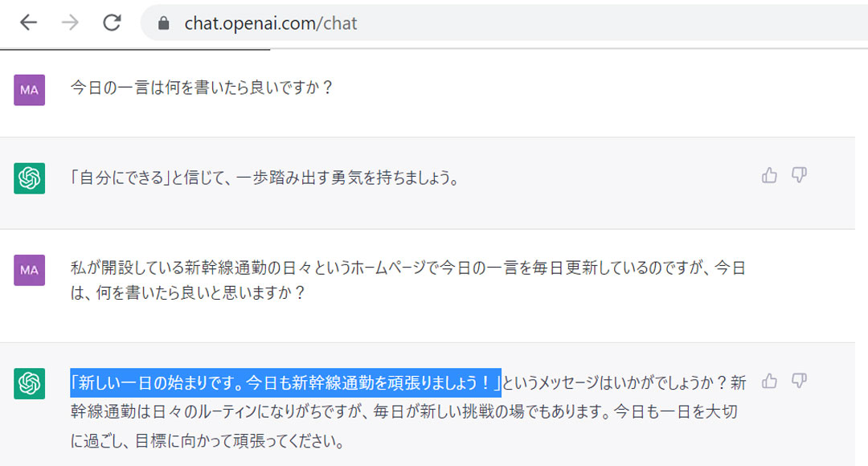Click the first ChatGPT logo avatar
This screenshot has height=466, width=868.
point(30,178)
